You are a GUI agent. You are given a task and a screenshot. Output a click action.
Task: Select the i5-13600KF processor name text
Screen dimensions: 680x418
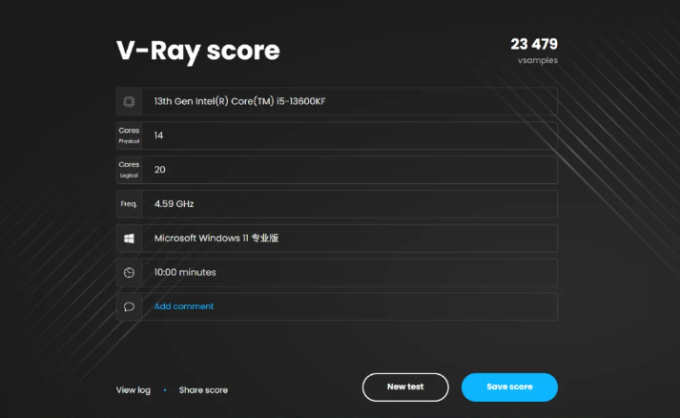pos(240,101)
